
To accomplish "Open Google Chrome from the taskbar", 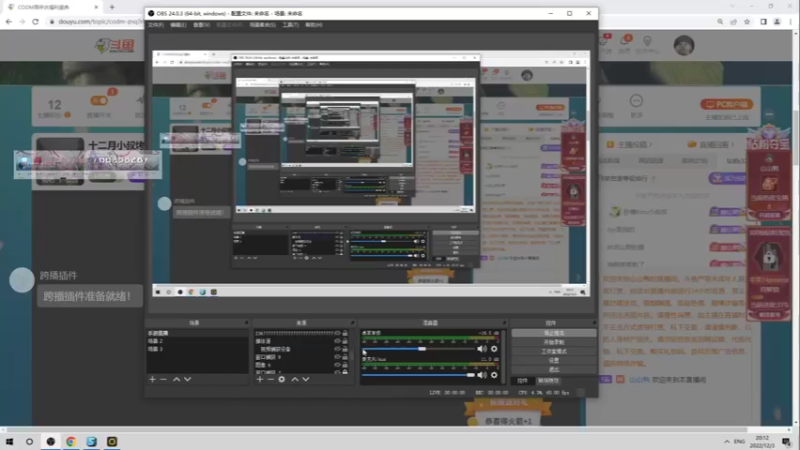I will pos(71,441).
